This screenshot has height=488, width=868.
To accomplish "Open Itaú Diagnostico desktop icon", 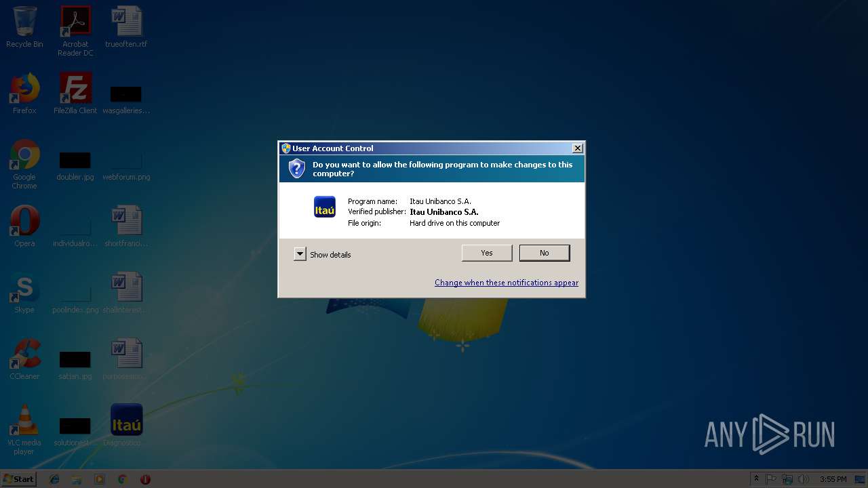I will tap(126, 426).
